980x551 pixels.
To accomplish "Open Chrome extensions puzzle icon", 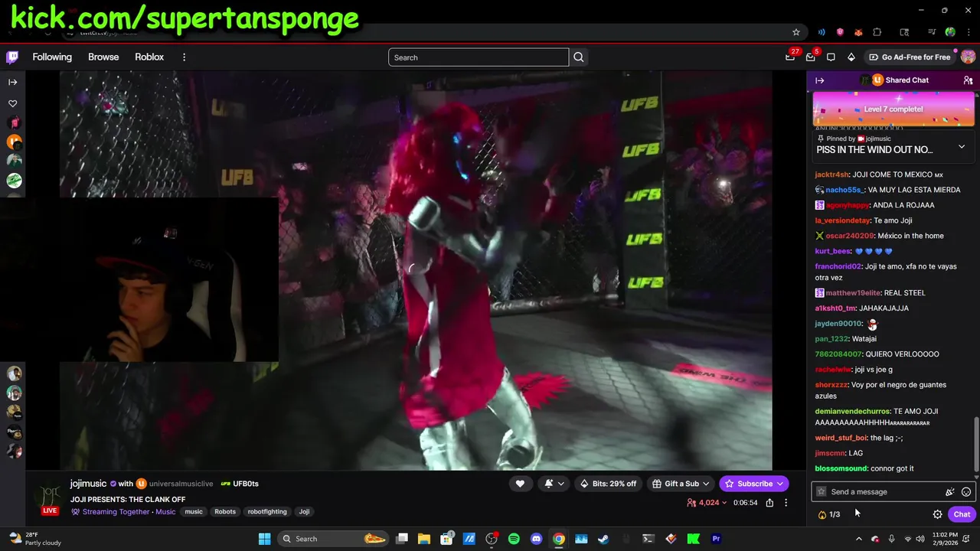I will pos(877,32).
